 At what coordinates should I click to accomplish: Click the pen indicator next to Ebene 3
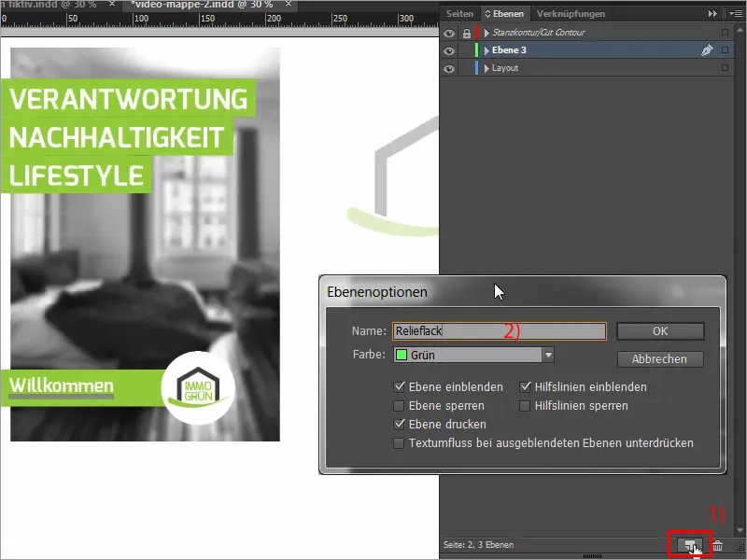(707, 49)
